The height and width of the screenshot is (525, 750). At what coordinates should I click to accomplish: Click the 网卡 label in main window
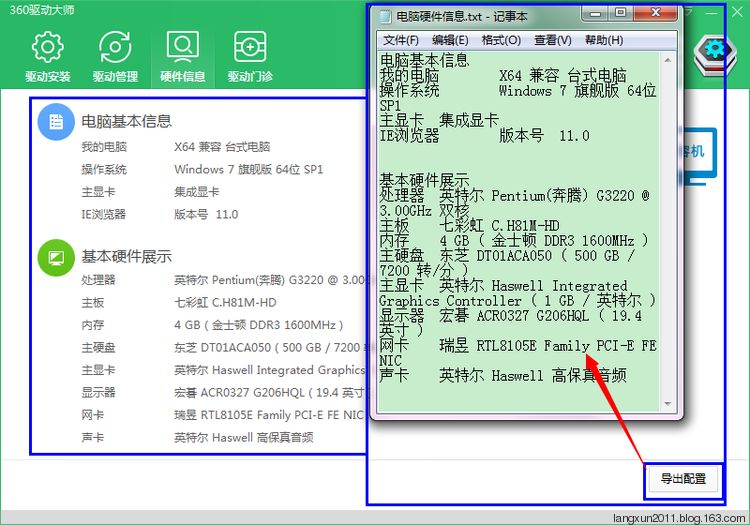(93, 415)
